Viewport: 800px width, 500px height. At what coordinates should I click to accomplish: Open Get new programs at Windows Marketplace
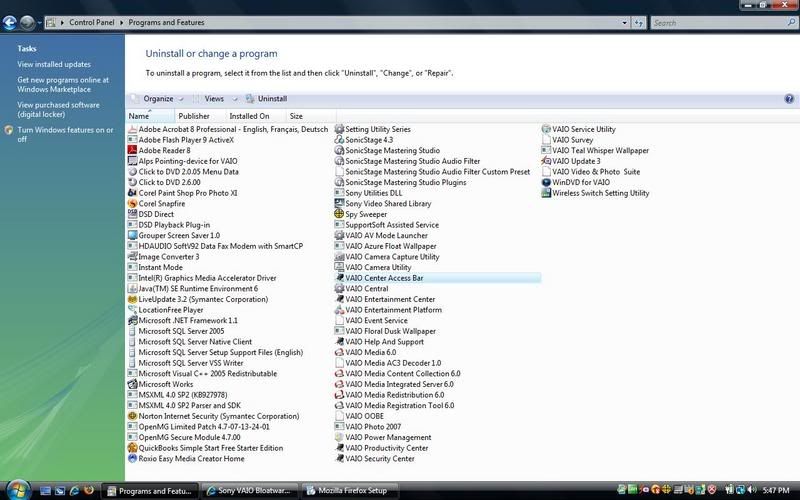tap(63, 85)
